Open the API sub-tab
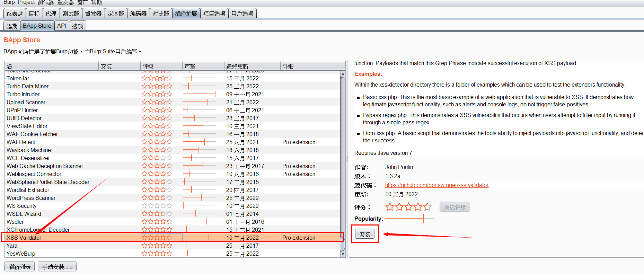 [x=62, y=26]
